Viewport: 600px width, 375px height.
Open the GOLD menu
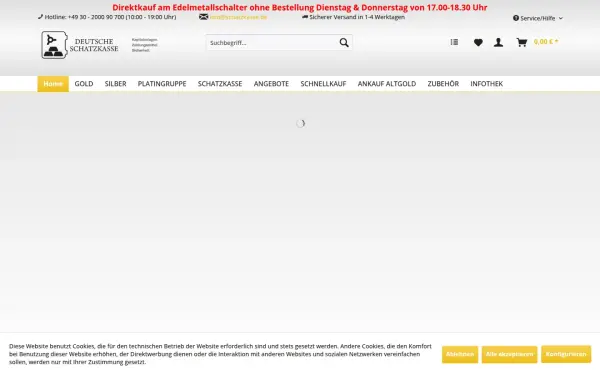84,84
